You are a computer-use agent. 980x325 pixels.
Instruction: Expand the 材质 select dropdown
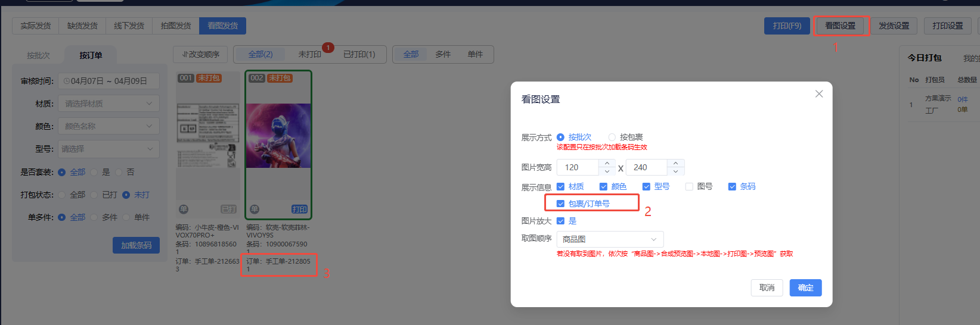pos(108,104)
